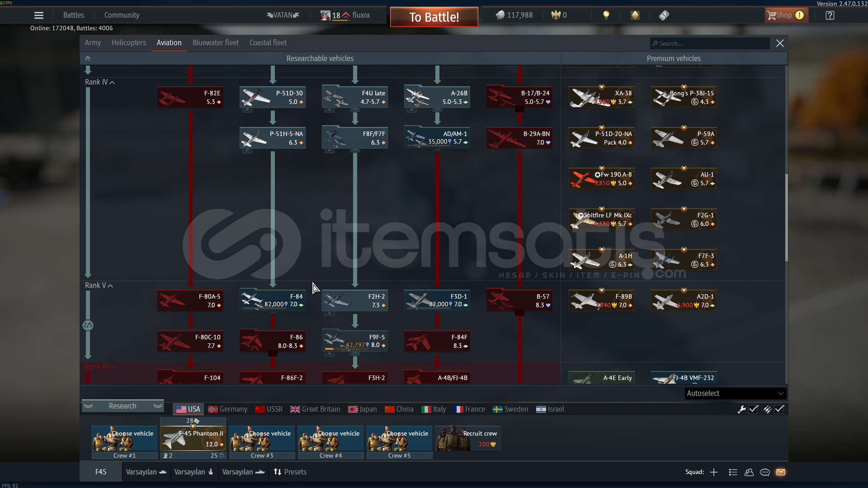Image resolution: width=868 pixels, height=488 pixels.
Task: Select the AD/AM-1 aircraft tile
Action: pos(437,138)
